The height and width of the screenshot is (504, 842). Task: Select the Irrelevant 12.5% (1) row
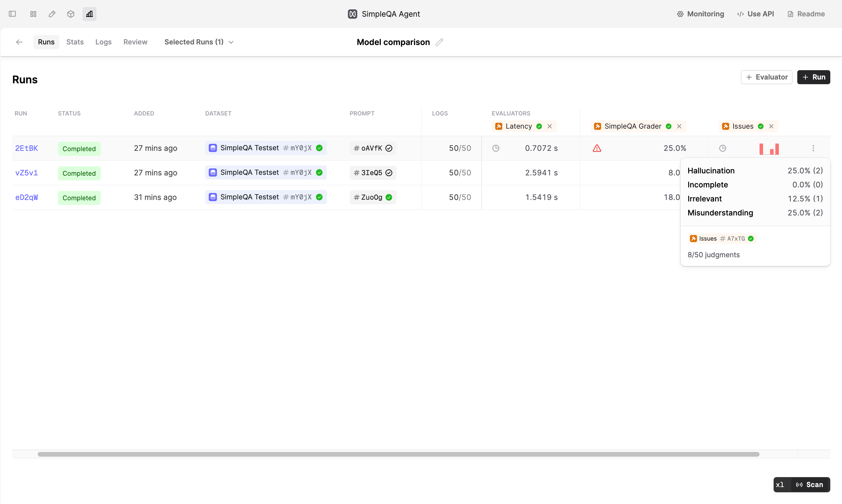[755, 199]
